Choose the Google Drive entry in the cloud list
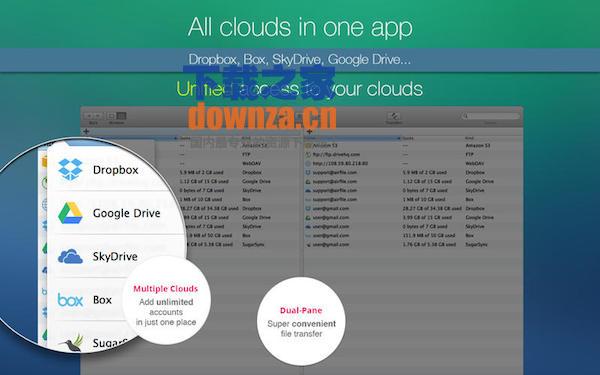Screen dimensions: 600x375 [x=117, y=213]
